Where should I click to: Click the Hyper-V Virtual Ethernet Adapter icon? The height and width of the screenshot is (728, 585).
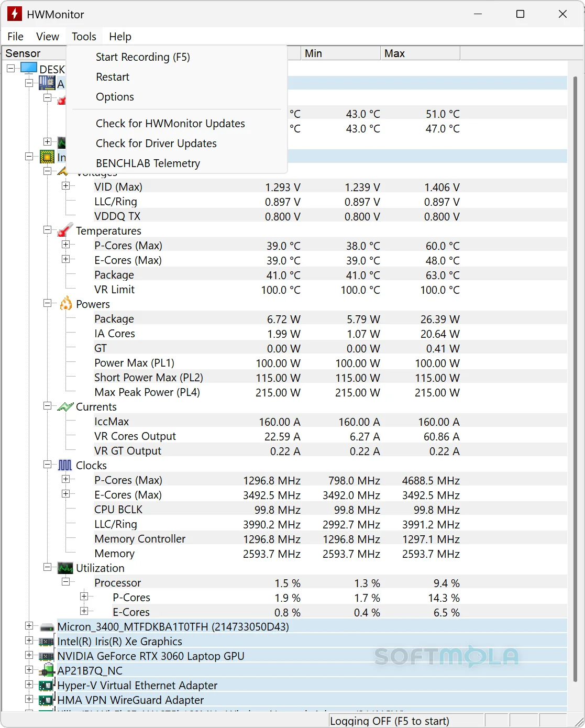[x=47, y=685]
